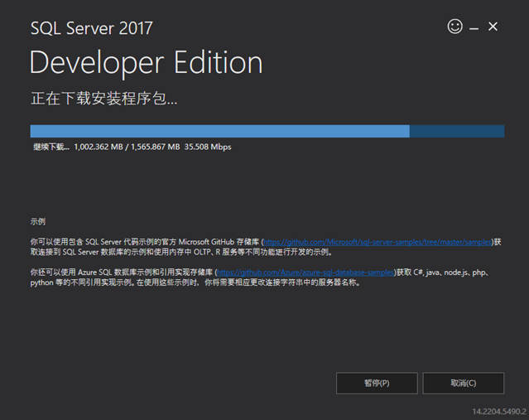Click the 继续下载... status label
Screen dimensions: 529x420
pos(51,147)
